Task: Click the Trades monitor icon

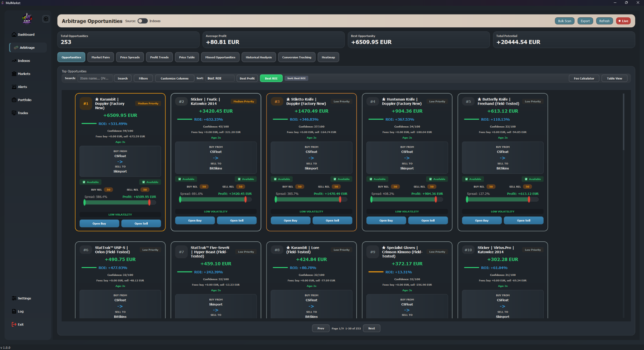Action: pos(14,113)
